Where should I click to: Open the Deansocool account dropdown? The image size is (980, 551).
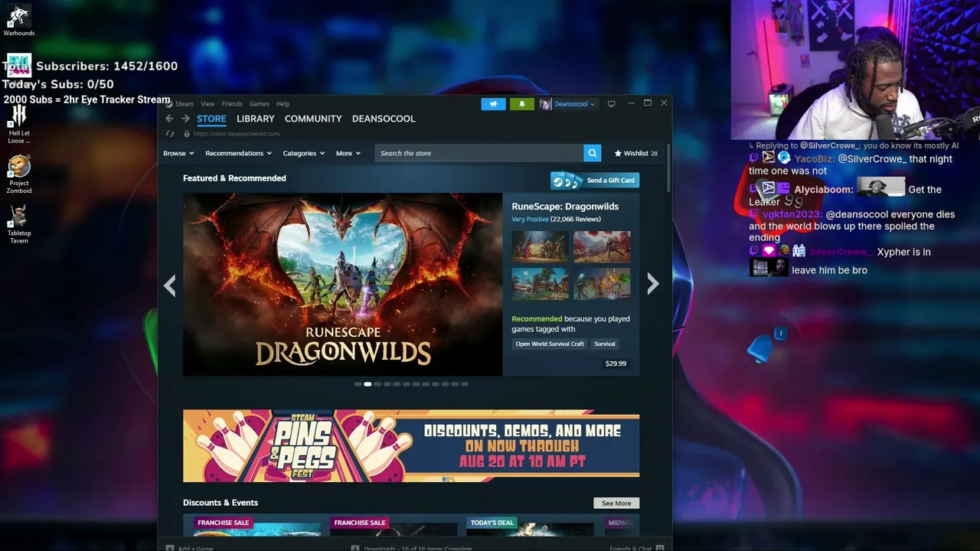pos(574,104)
